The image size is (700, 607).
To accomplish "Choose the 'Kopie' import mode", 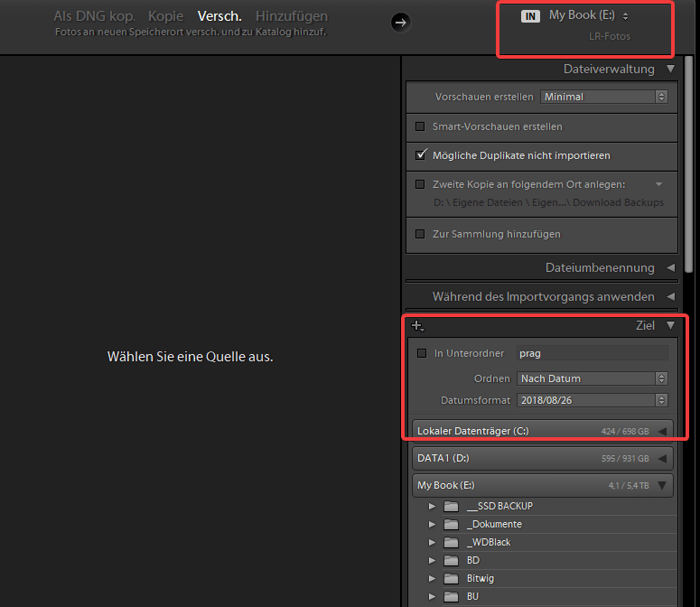I will [x=165, y=16].
